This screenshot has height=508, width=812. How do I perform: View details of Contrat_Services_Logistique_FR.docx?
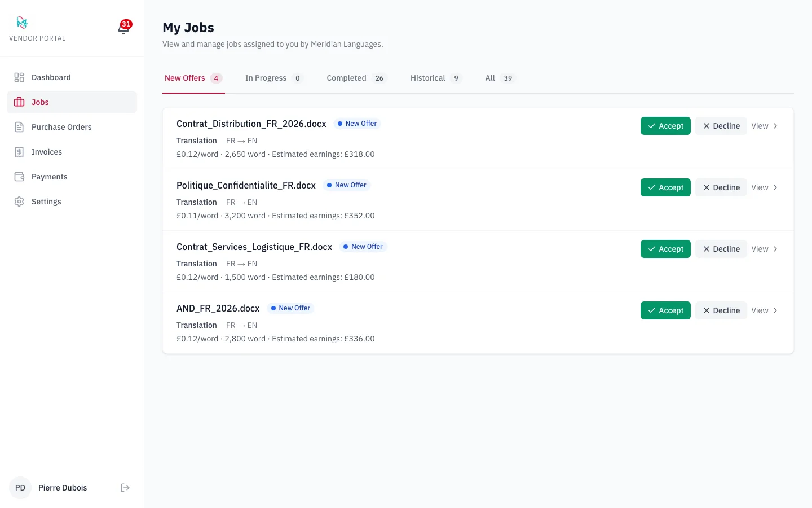765,249
